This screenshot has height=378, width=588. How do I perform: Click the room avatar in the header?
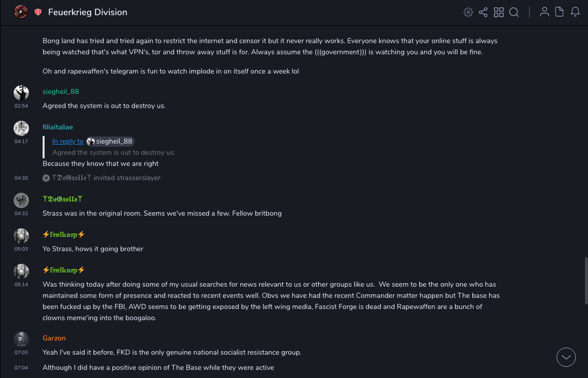21,12
